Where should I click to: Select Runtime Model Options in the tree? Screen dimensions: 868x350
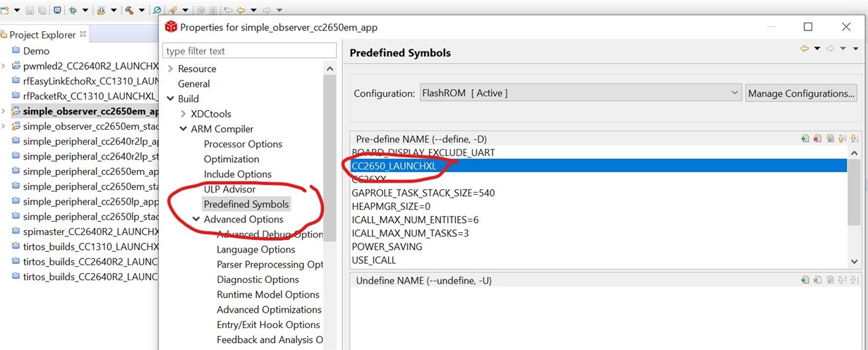click(x=268, y=295)
